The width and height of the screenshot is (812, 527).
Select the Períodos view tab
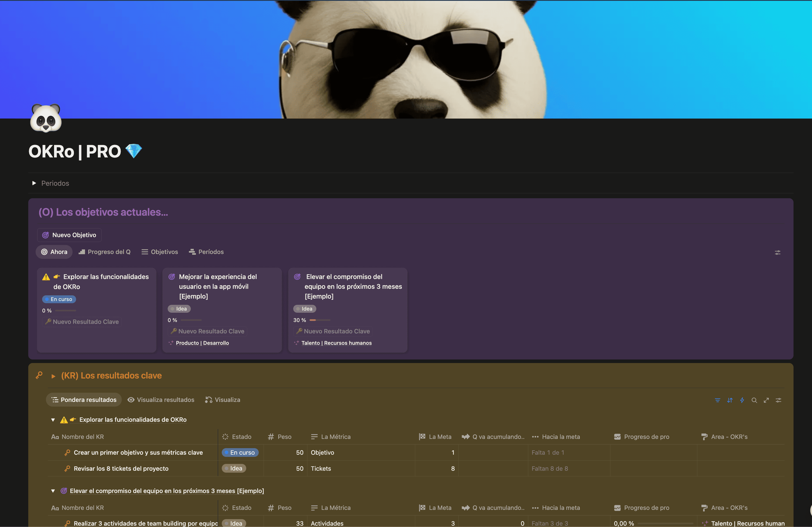tap(206, 252)
